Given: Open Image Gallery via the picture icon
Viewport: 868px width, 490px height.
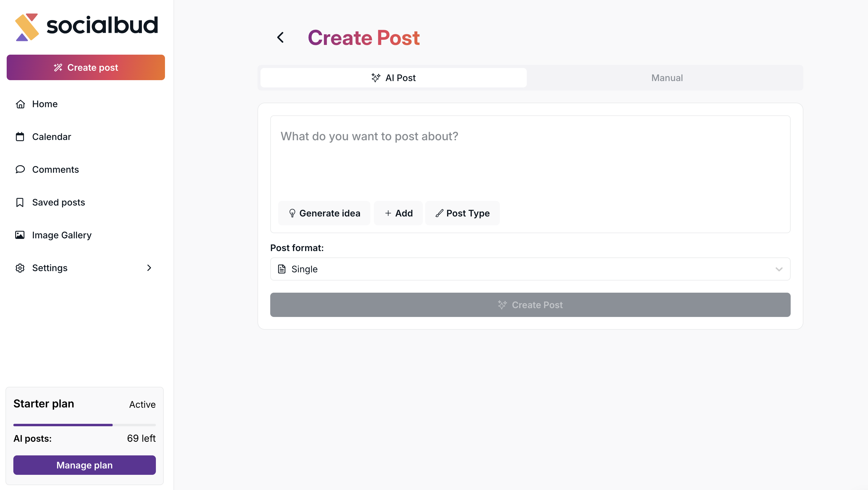Looking at the screenshot, I should [20, 235].
